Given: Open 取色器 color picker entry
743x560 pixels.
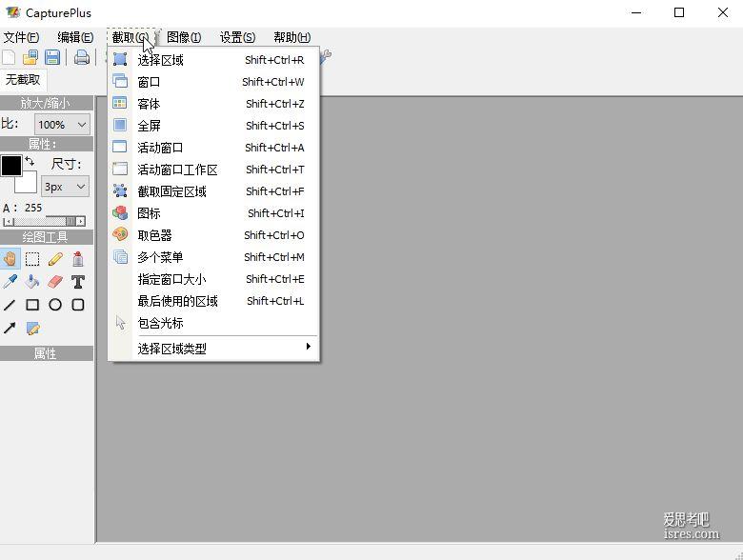Looking at the screenshot, I should pyautogui.click(x=213, y=235).
